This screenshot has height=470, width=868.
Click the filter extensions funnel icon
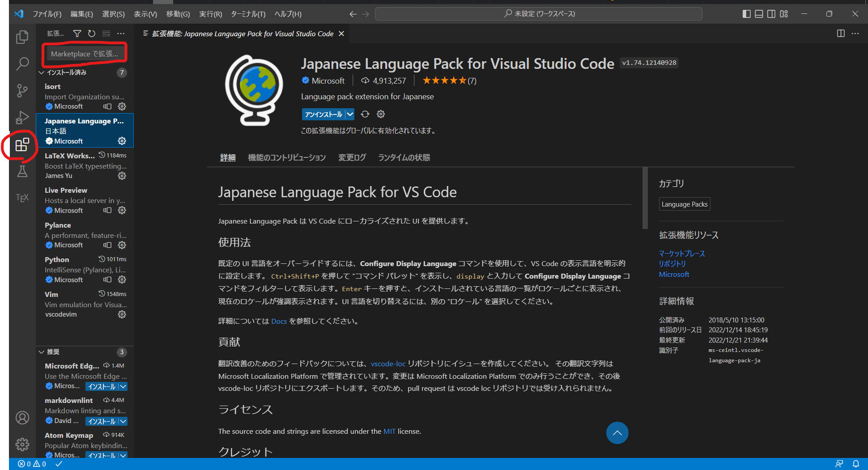point(77,34)
